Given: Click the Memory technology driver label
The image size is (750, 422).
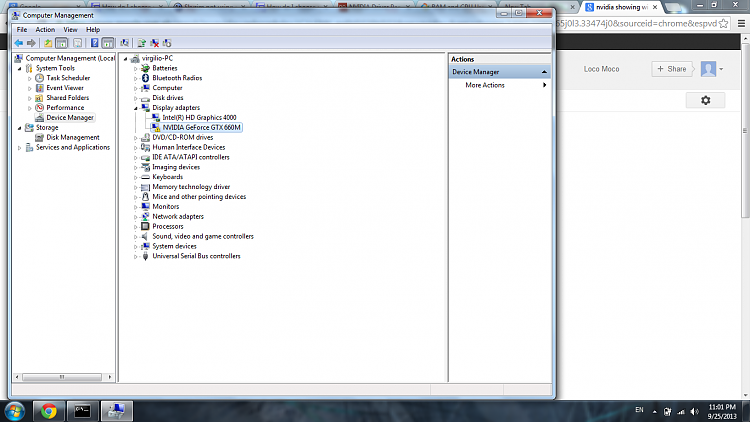Looking at the screenshot, I should click(191, 187).
